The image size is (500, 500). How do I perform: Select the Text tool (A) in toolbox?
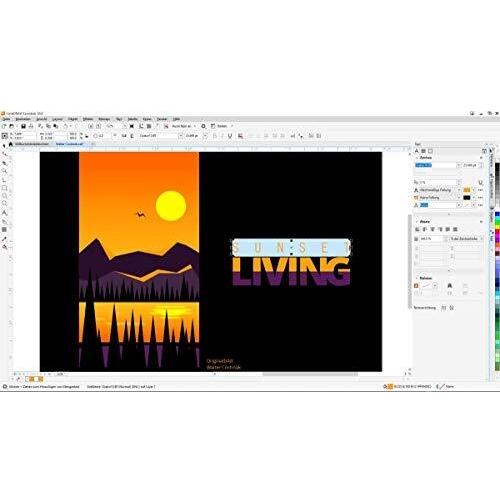[4, 213]
